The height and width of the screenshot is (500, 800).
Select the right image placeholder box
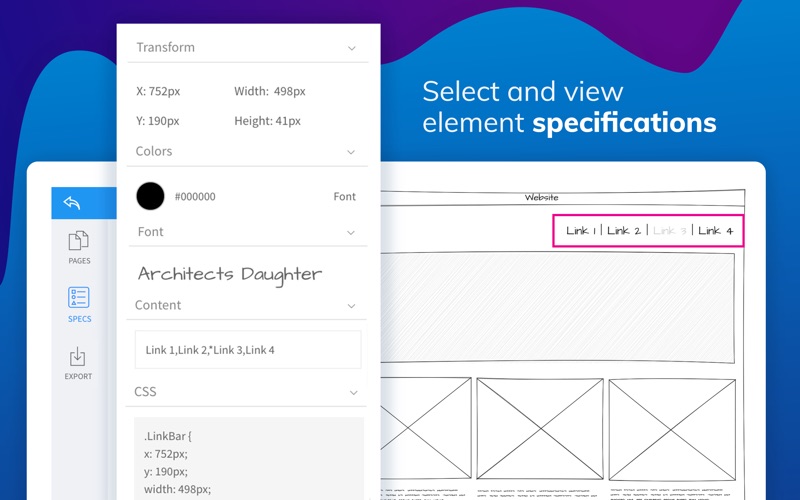tap(671, 428)
